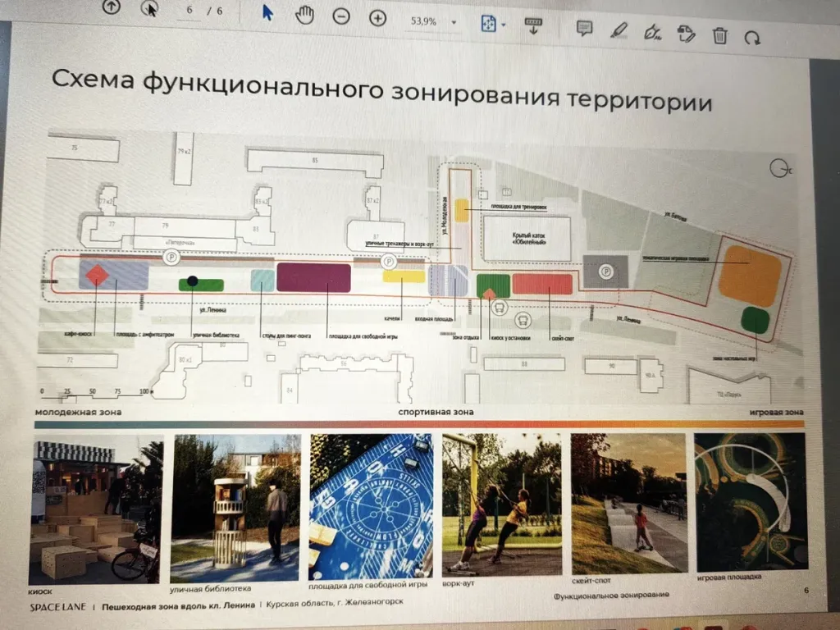Click the rotate page icon
The width and height of the screenshot is (840, 630).
751,37
